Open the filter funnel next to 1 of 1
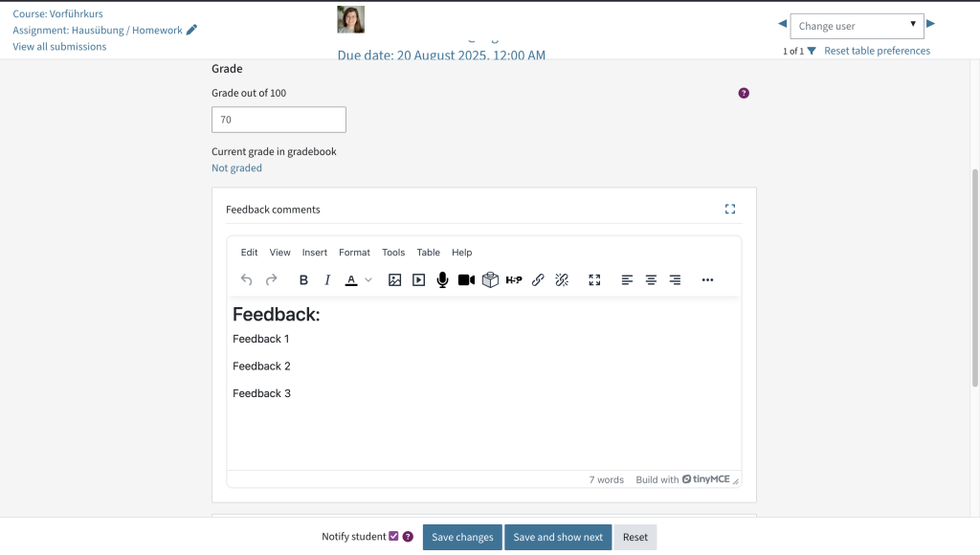 [812, 52]
